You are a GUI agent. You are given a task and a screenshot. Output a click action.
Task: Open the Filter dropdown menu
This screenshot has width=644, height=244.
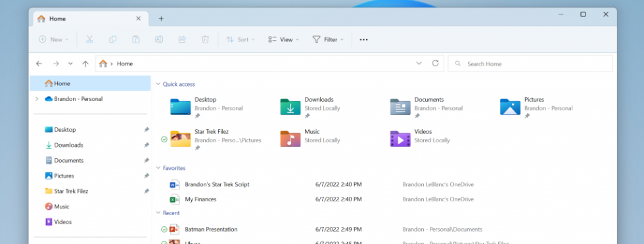pos(327,40)
